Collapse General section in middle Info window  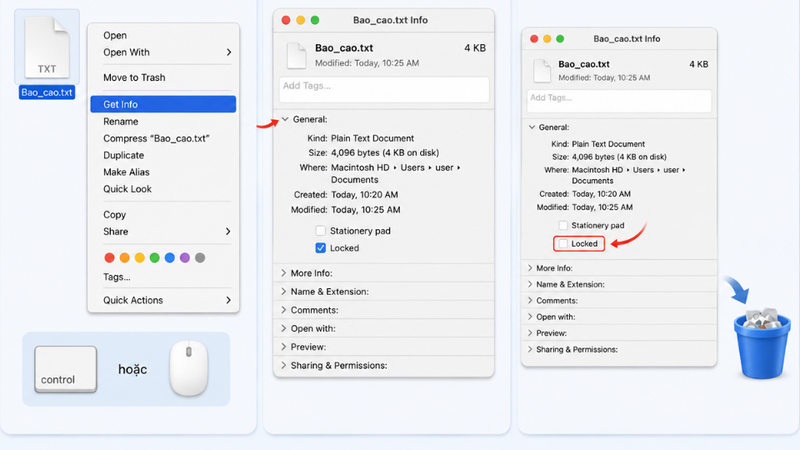285,119
